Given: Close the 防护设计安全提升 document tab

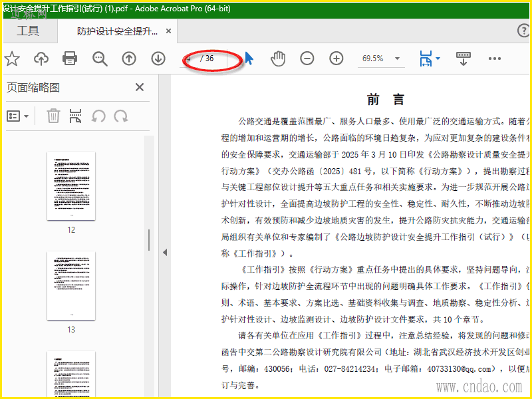Looking at the screenshot, I should 168,31.
